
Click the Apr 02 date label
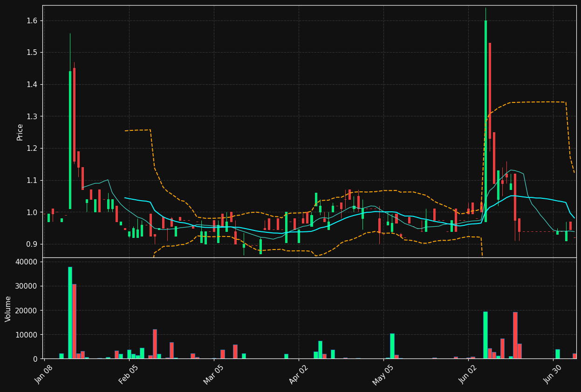coord(298,375)
